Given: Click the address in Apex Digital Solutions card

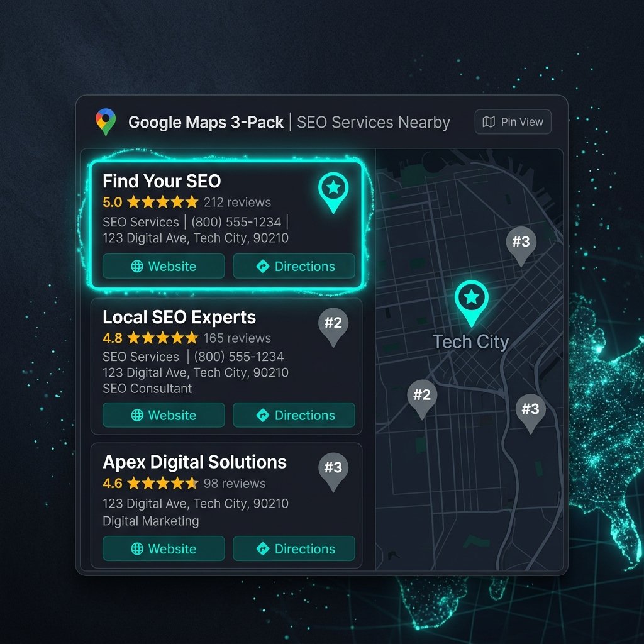Looking at the screenshot, I should tap(196, 504).
